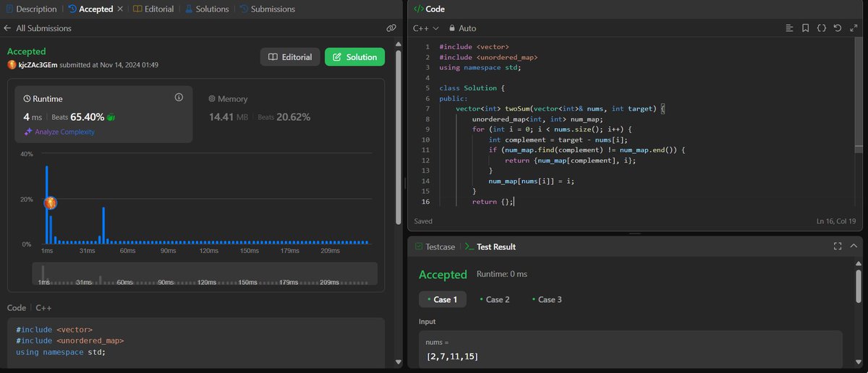The width and height of the screenshot is (868, 373).
Task: Select Case 3 result
Action: pyautogui.click(x=547, y=299)
